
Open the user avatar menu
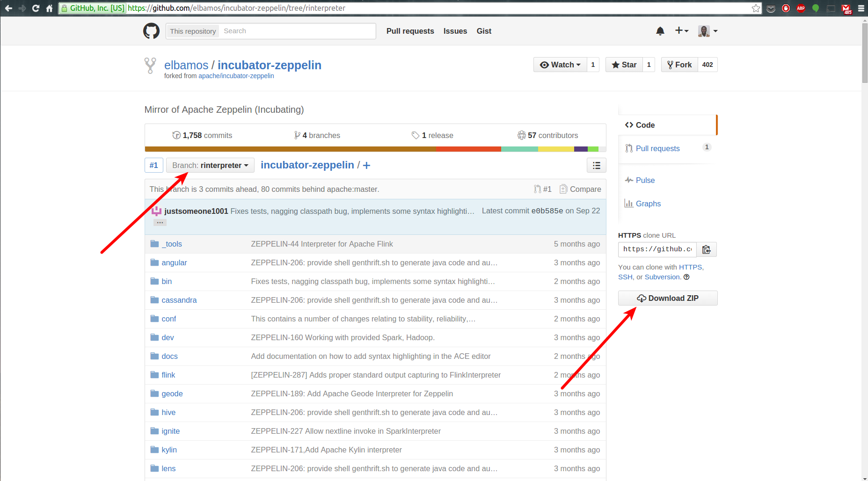pyautogui.click(x=708, y=31)
